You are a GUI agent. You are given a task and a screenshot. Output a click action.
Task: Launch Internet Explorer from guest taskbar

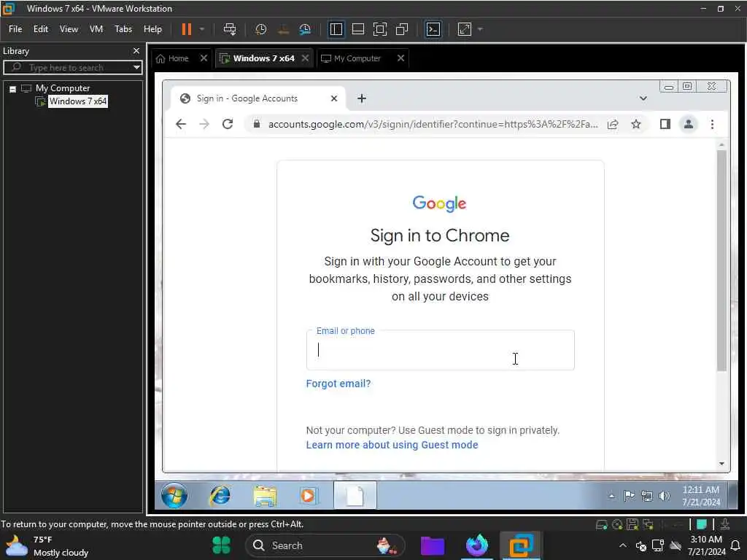[x=220, y=496]
